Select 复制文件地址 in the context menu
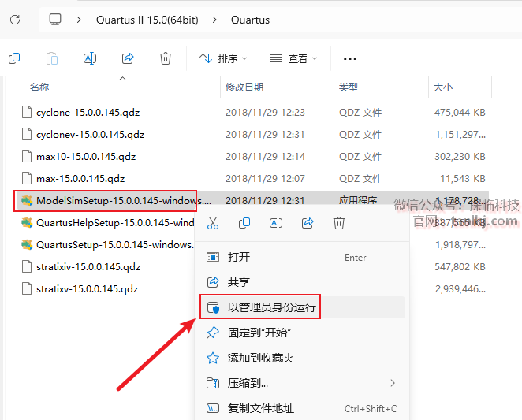The width and height of the screenshot is (522, 420). tap(302, 408)
